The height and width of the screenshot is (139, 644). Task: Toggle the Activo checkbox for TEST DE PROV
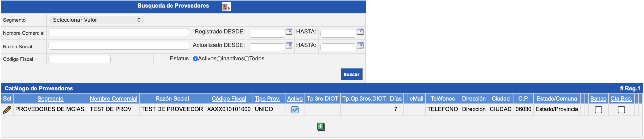pyautogui.click(x=295, y=110)
